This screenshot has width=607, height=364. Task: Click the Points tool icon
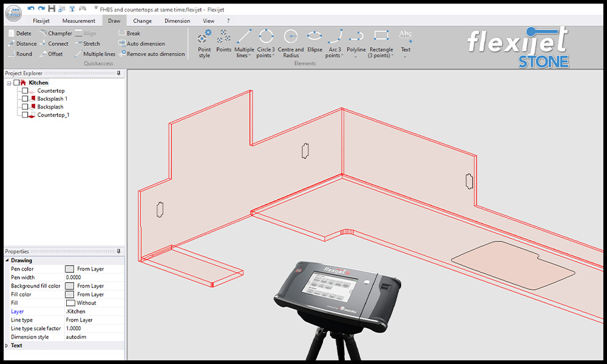224,40
